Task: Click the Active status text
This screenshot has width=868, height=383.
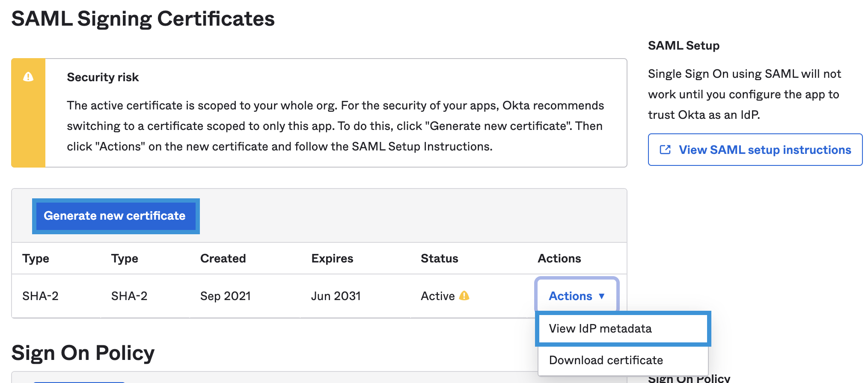Action: pyautogui.click(x=437, y=296)
